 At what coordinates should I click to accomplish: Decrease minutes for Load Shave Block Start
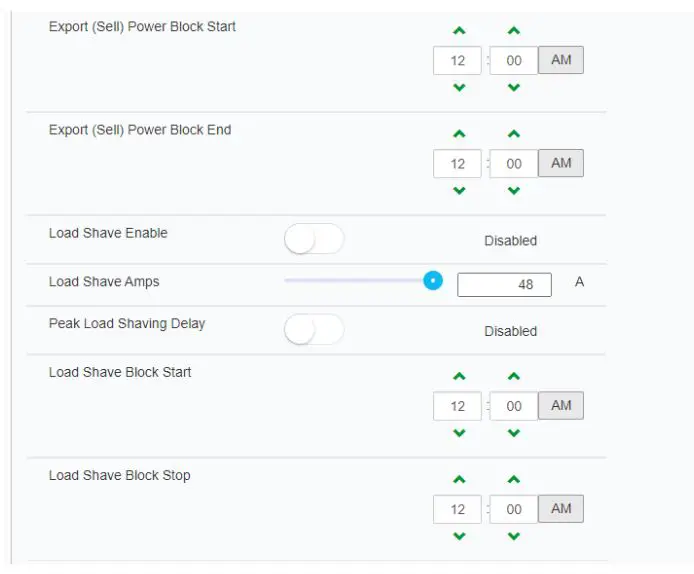(x=514, y=433)
